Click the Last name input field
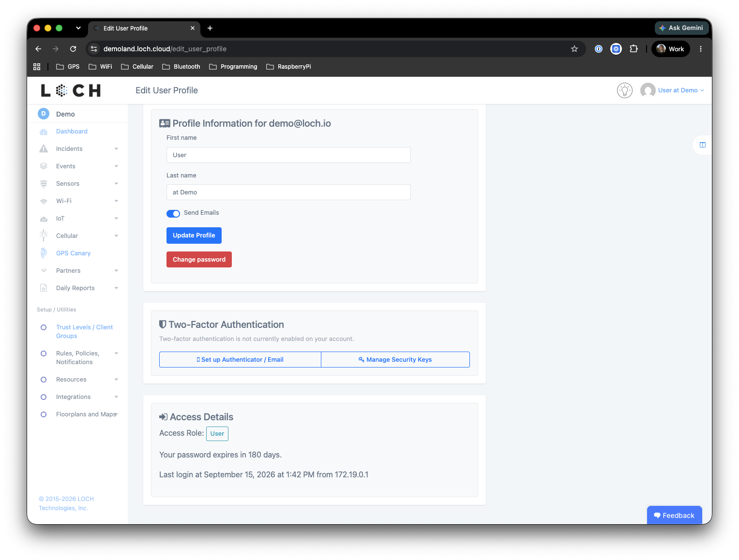Image resolution: width=739 pixels, height=560 pixels. (x=288, y=192)
